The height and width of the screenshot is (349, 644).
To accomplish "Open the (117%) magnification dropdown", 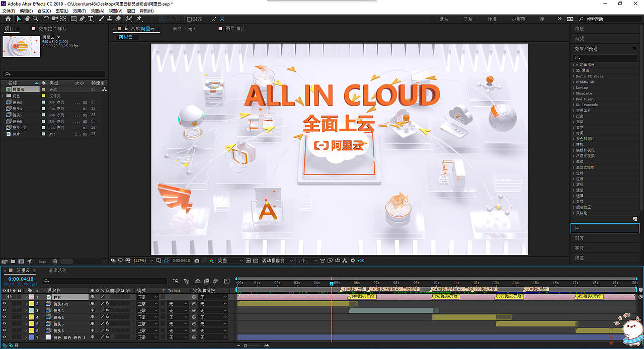I will point(142,260).
